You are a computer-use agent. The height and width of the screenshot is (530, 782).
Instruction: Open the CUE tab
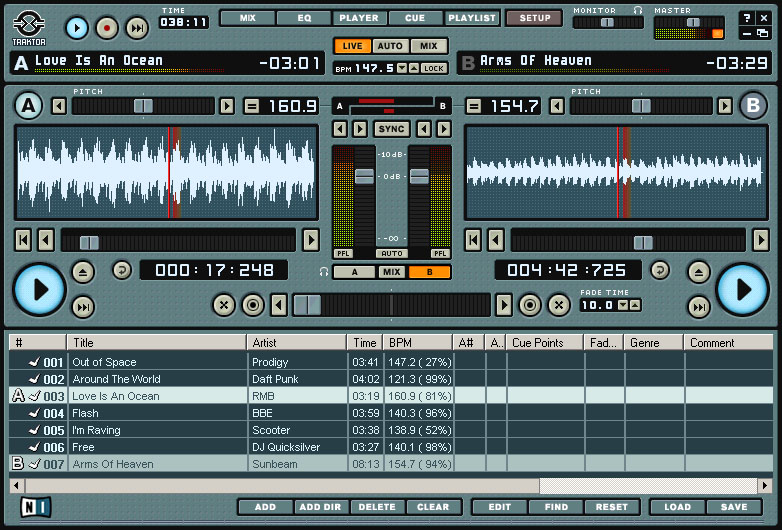tap(415, 18)
